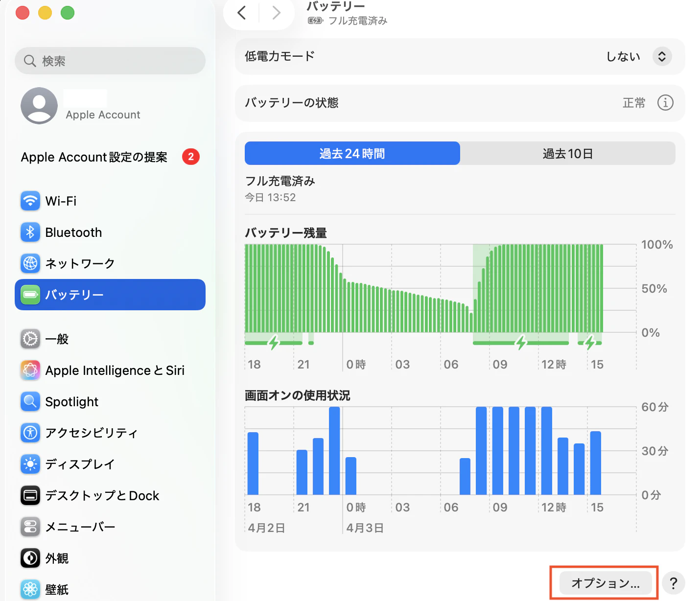Select ネットワーク in the sidebar
This screenshot has height=601, width=700.
(110, 264)
